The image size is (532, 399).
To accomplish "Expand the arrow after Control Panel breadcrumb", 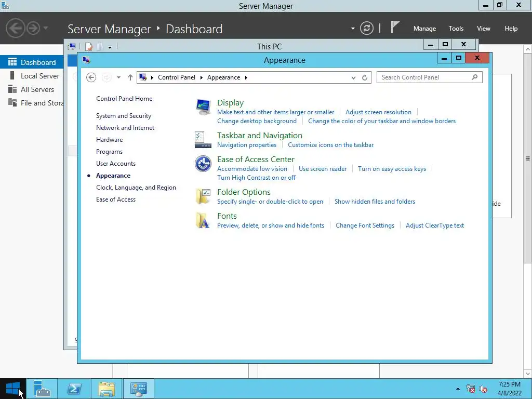I will [201, 77].
